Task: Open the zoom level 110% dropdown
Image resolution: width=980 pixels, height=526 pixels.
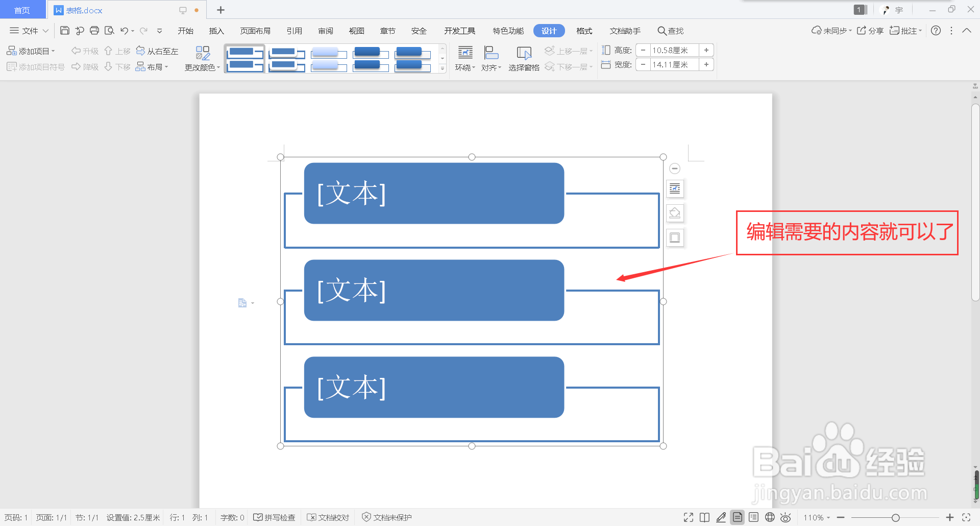Action: [x=817, y=517]
